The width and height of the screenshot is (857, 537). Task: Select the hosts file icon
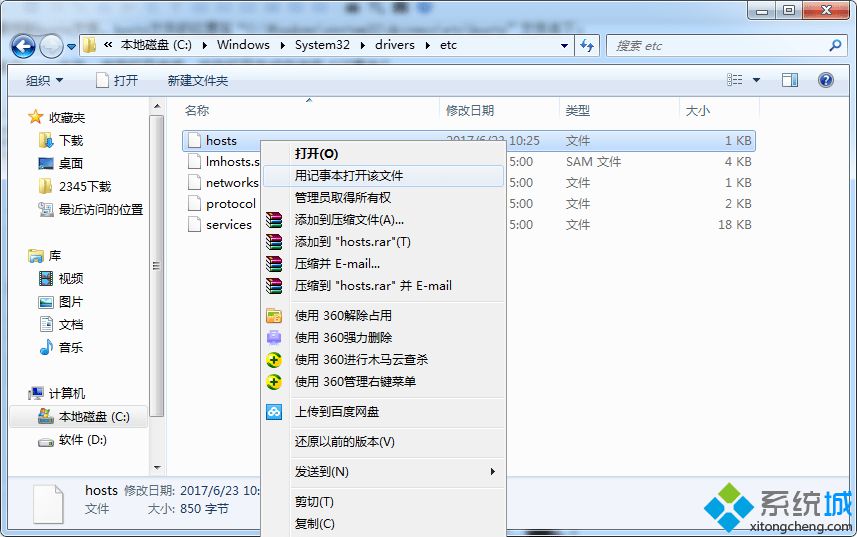tap(194, 141)
